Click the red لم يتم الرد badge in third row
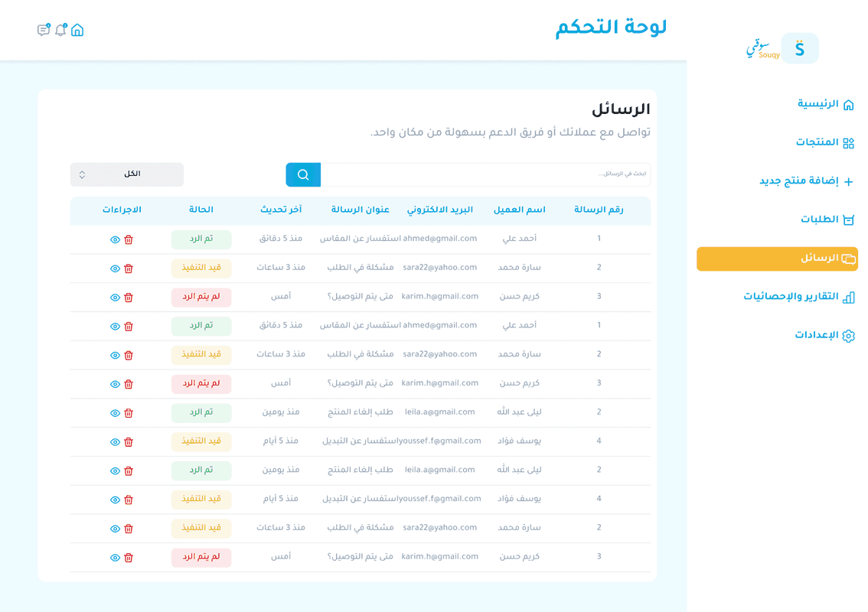Image resolution: width=868 pixels, height=612 pixels. tap(201, 297)
